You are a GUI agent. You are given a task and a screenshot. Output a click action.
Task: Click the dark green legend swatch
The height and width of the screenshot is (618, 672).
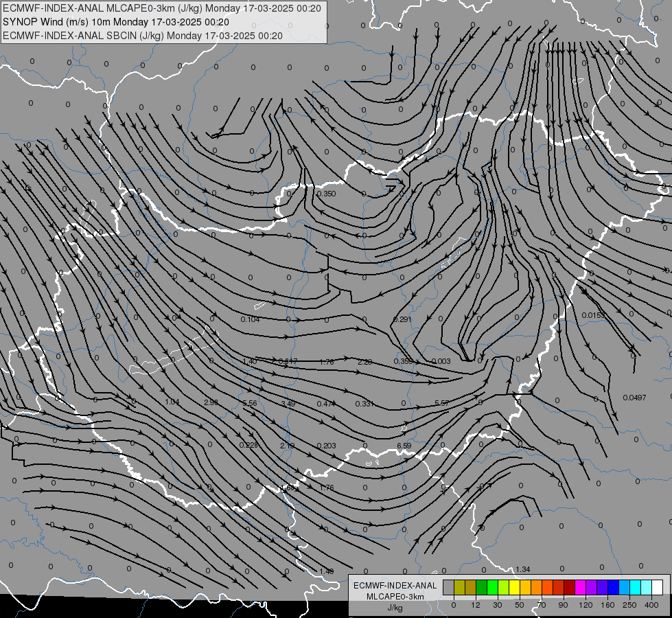[x=482, y=587]
